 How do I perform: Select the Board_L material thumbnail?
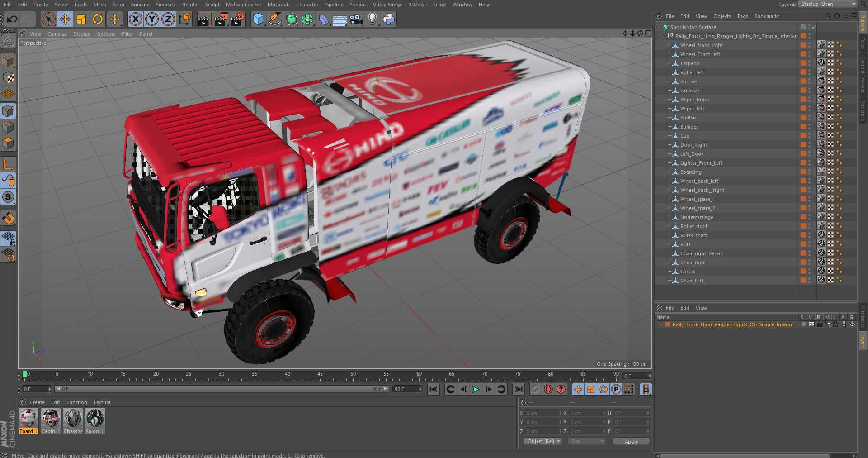coord(28,421)
